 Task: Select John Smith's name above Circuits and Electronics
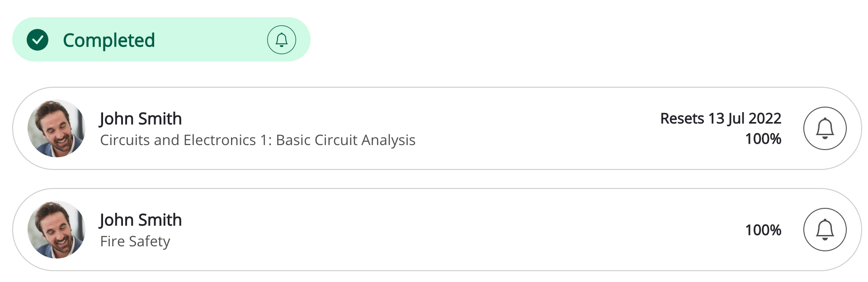pyautogui.click(x=141, y=119)
